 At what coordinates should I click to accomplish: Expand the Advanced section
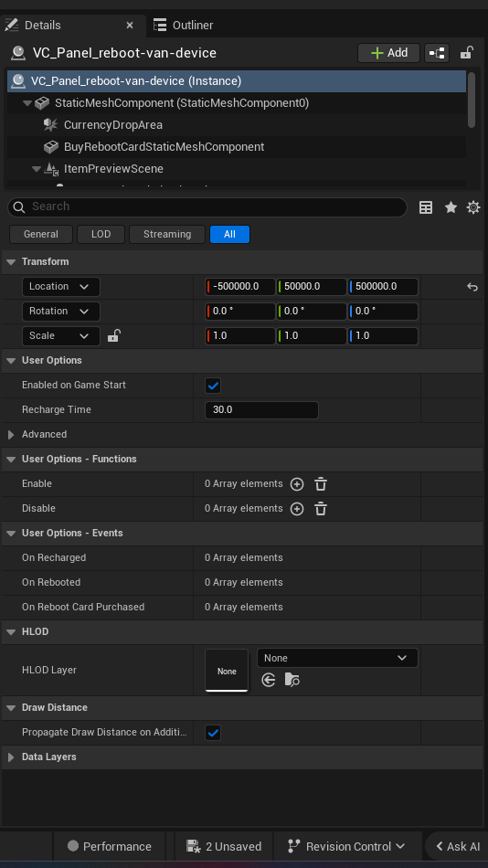(x=11, y=435)
